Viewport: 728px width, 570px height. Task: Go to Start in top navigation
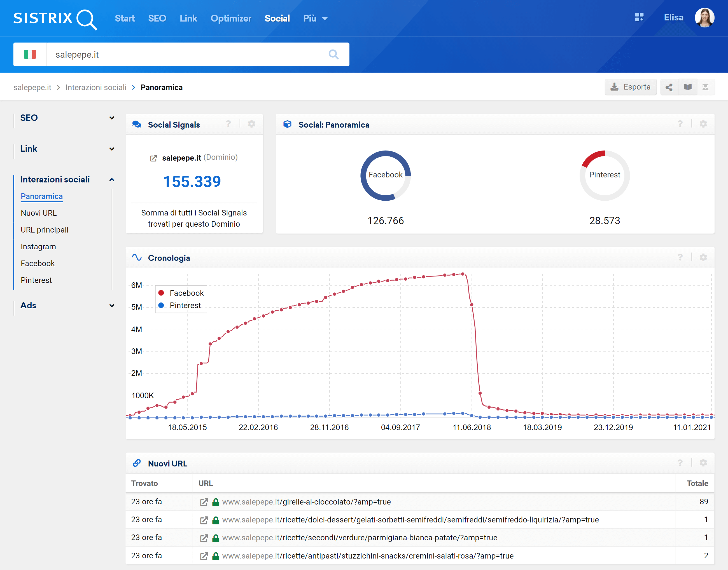click(x=125, y=18)
